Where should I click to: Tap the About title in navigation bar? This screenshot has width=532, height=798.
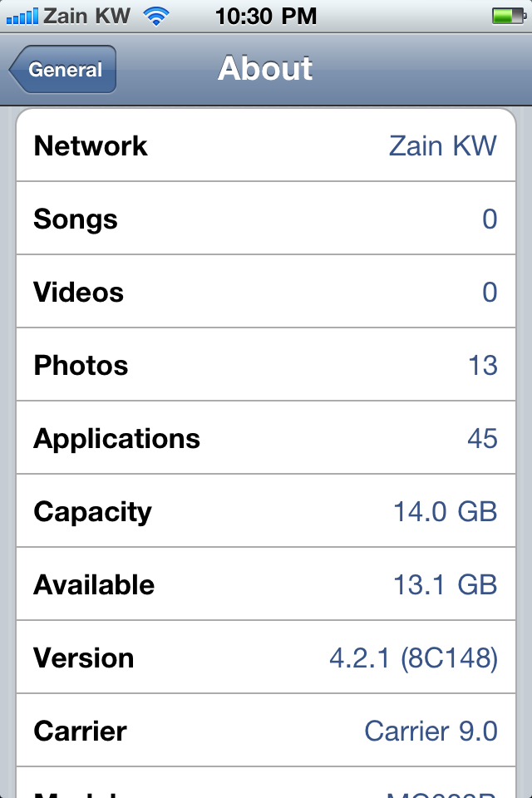point(265,69)
